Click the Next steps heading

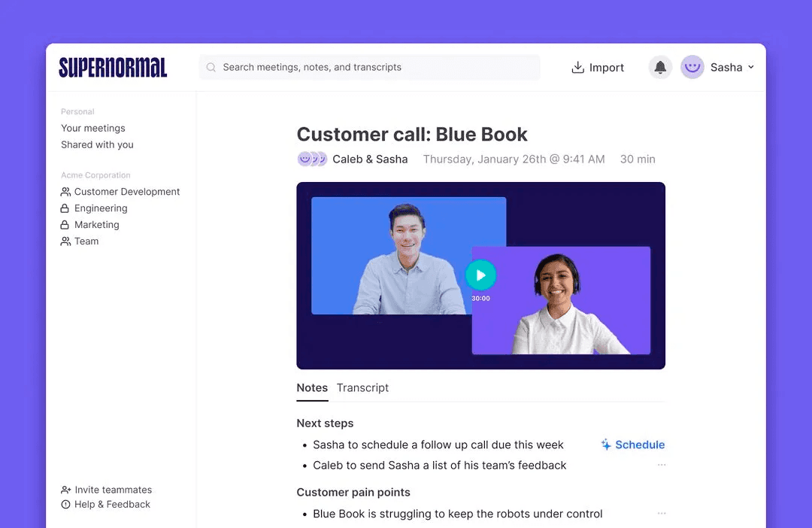(x=326, y=423)
